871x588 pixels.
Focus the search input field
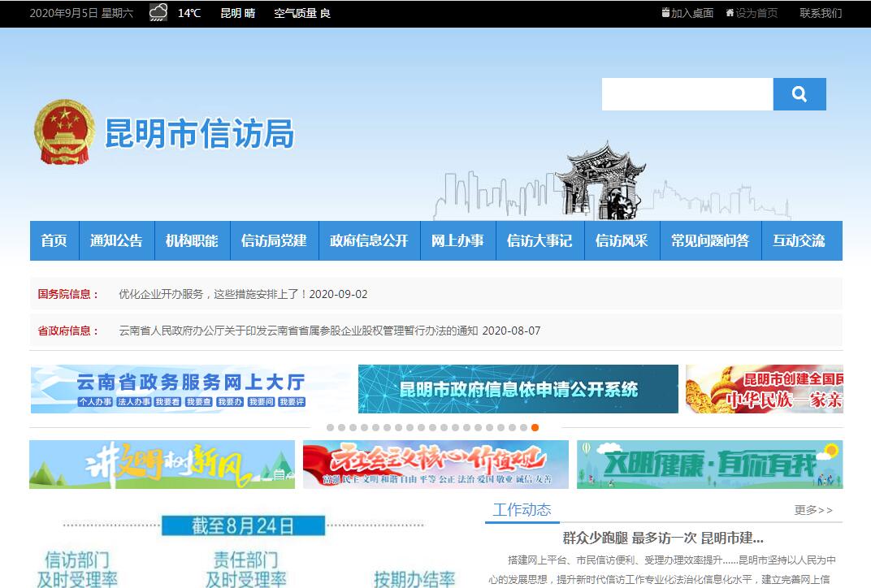coord(687,94)
